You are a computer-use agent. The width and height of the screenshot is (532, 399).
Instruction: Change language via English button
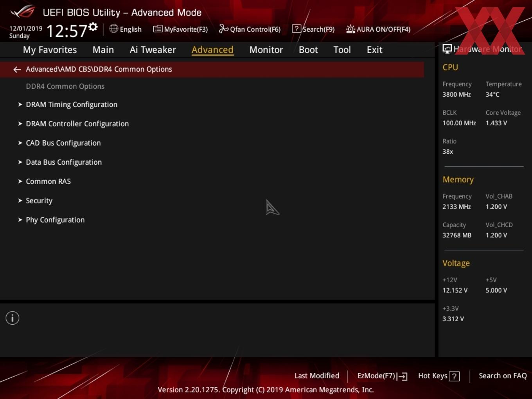point(131,29)
